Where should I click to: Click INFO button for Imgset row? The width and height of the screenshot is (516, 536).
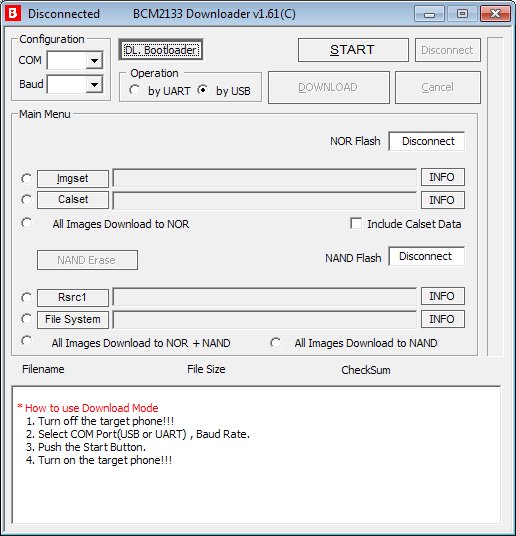tap(443, 177)
